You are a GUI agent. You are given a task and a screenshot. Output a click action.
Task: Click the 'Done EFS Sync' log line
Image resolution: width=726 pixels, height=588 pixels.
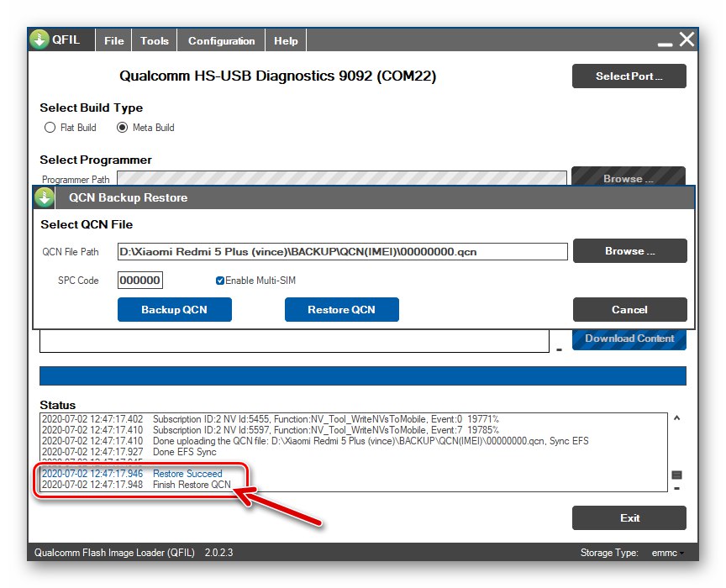pos(129,452)
